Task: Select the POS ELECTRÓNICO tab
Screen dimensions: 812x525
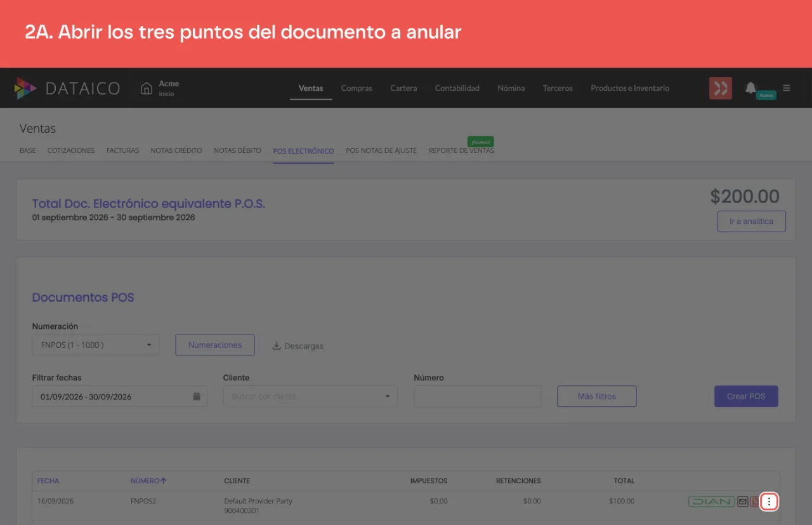Action: point(303,151)
